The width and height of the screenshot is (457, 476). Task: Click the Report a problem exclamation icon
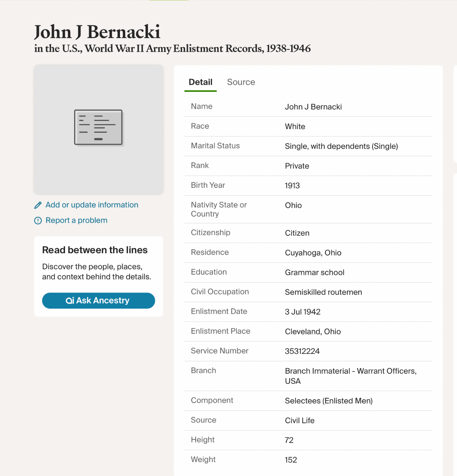click(x=38, y=221)
